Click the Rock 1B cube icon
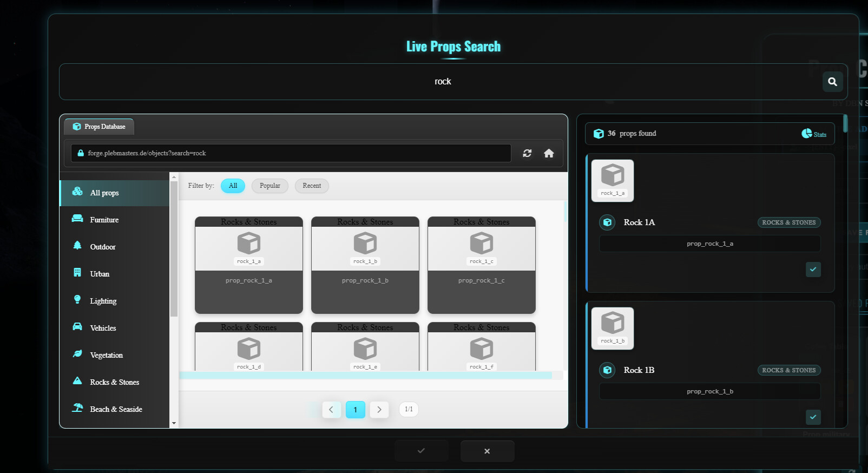 tap(607, 370)
